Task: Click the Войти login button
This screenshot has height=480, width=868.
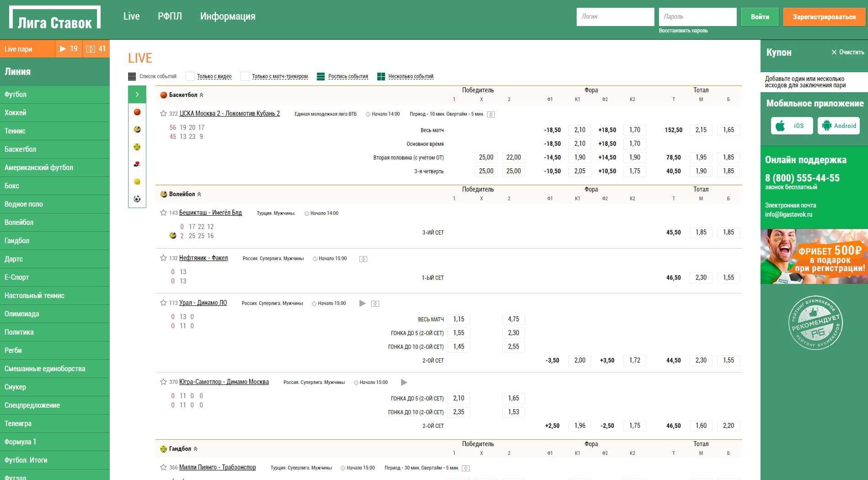Action: tap(760, 17)
